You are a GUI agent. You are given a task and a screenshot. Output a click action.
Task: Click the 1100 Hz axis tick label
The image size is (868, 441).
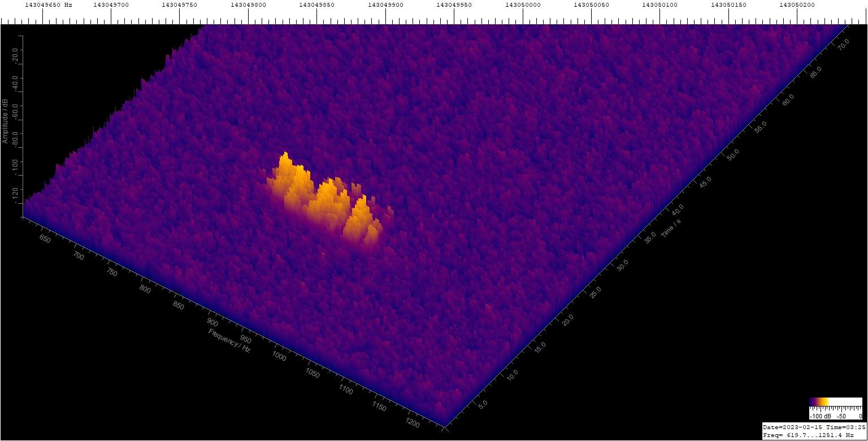coord(346,389)
